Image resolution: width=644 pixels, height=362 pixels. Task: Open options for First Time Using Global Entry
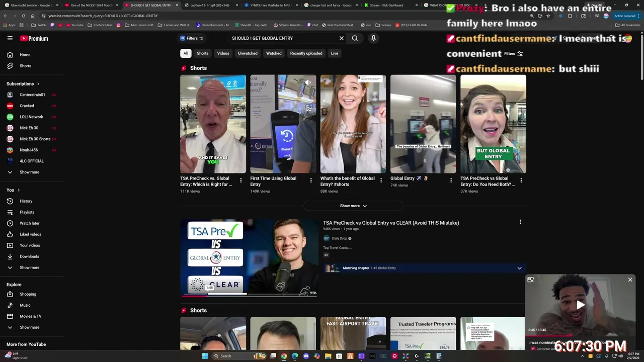(310, 180)
